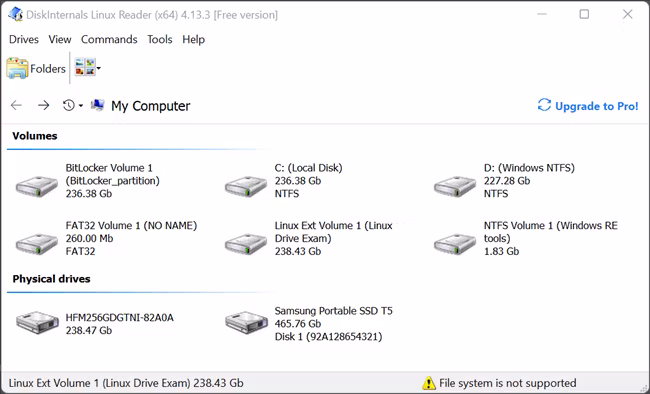Open the Drives menu
The image size is (650, 394).
24,39
